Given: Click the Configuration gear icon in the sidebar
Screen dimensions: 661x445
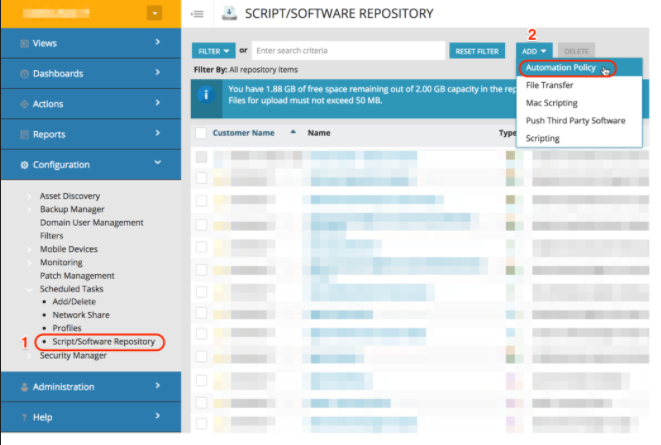Looking at the screenshot, I should [24, 164].
